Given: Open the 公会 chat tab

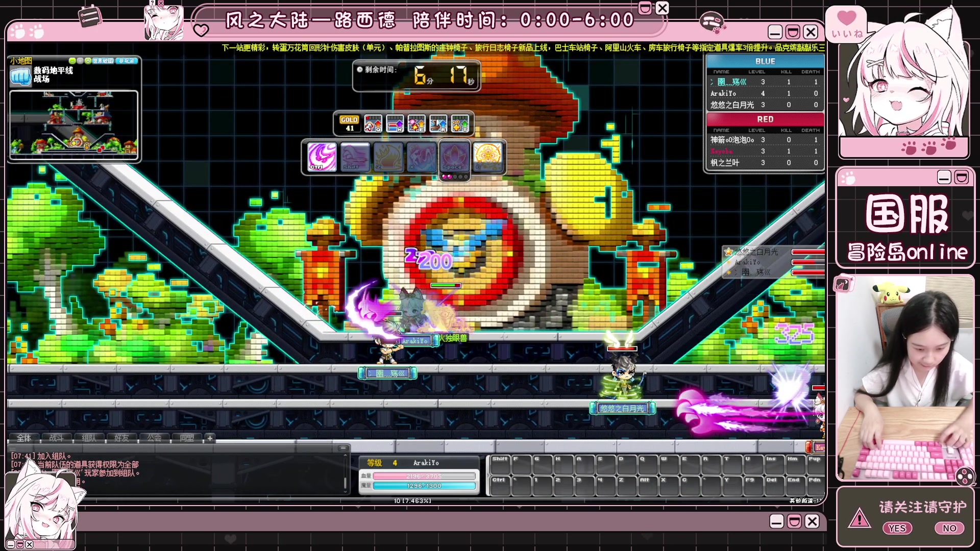Looking at the screenshot, I should 155,438.
